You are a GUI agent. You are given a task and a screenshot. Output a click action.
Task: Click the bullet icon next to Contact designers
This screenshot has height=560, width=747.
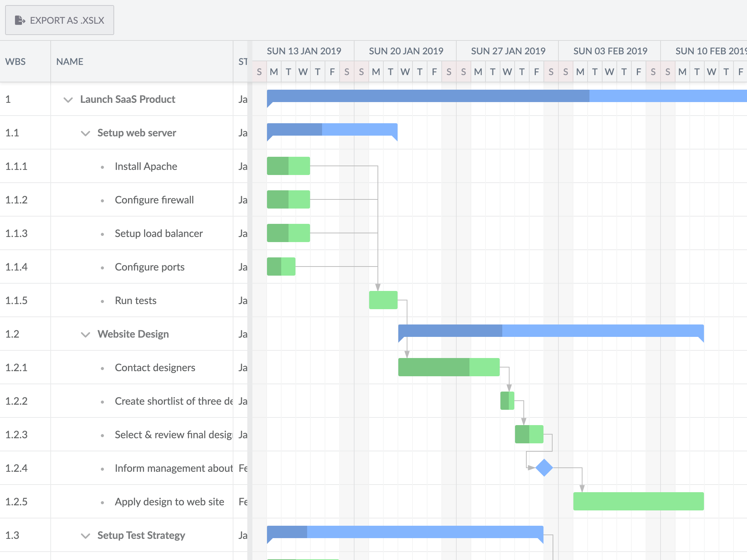(102, 367)
